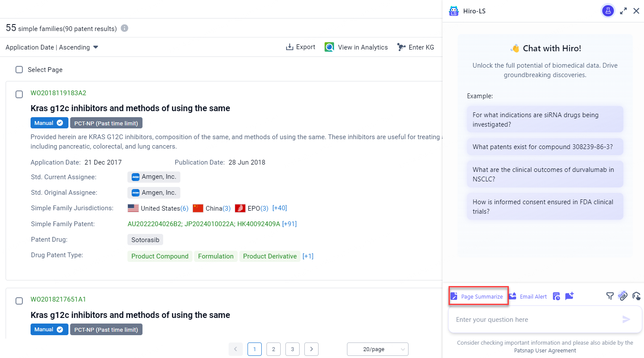Viewport: 644px width, 358px height.
Task: Check the Select Page checkbox
Action: pos(19,69)
